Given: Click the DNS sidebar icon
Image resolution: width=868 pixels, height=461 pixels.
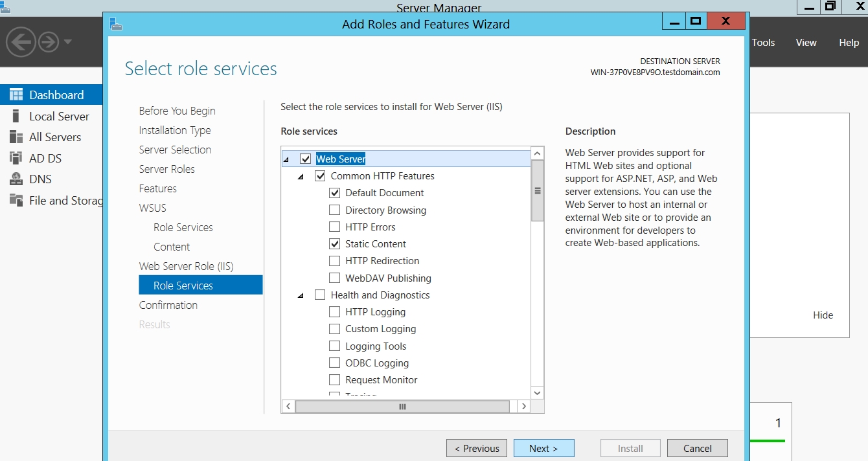Looking at the screenshot, I should point(16,179).
